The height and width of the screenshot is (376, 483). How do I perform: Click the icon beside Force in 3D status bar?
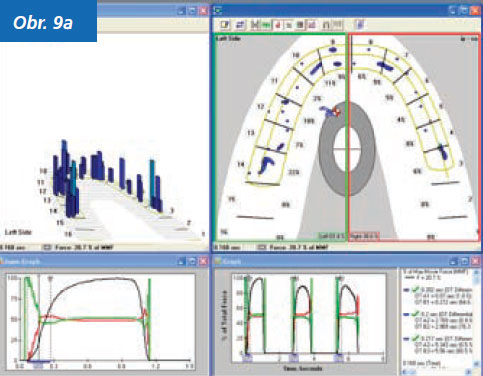47,247
